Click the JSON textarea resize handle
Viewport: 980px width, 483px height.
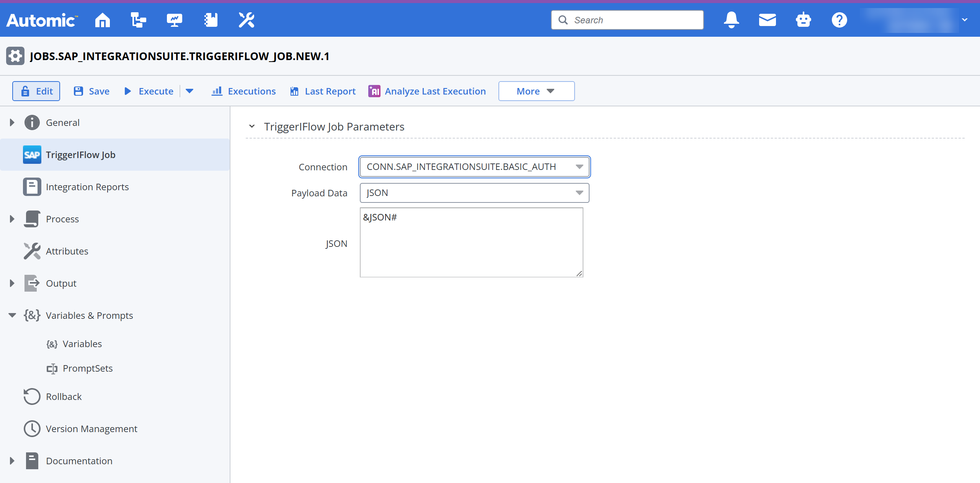pyautogui.click(x=579, y=273)
